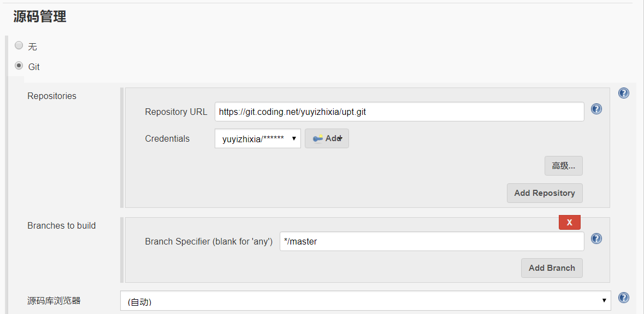Click the Add Repository button
This screenshot has height=314, width=644.
tap(544, 193)
